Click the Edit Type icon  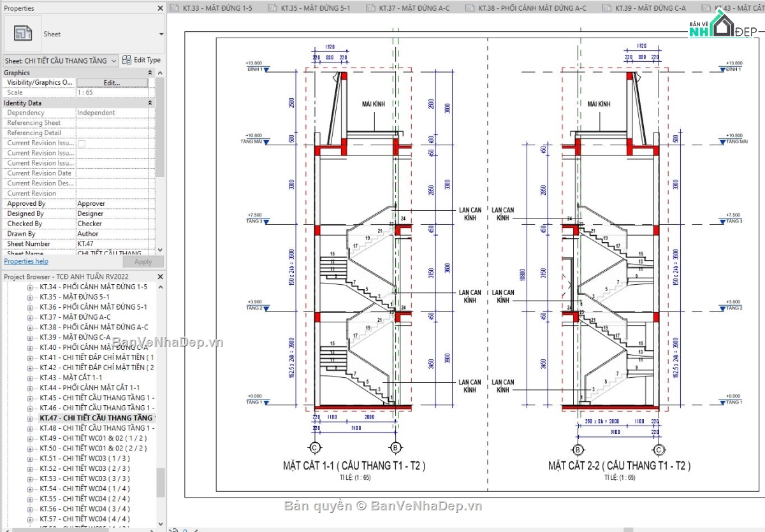(127, 59)
